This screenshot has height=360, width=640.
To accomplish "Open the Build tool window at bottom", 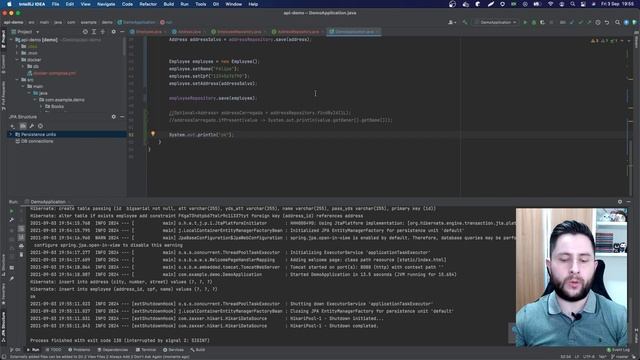I will click(x=198, y=350).
